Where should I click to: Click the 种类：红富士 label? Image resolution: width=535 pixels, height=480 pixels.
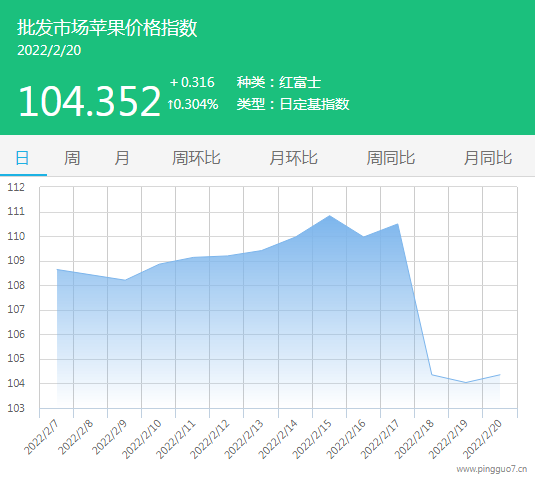(x=279, y=83)
